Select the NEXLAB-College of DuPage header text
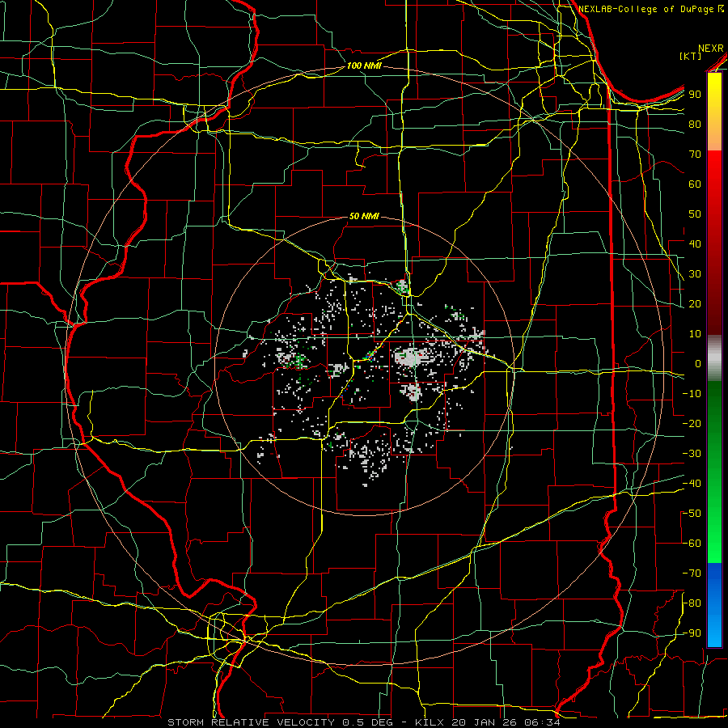 (x=647, y=9)
